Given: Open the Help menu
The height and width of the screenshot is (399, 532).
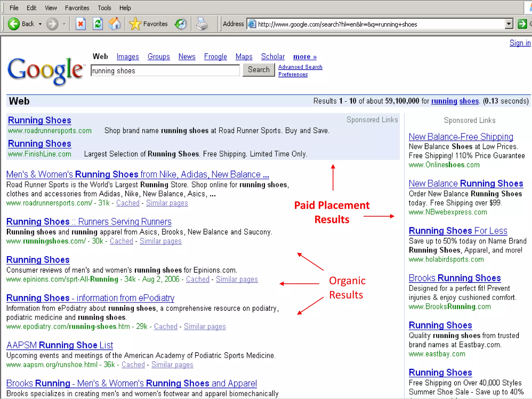Looking at the screenshot, I should [x=125, y=8].
